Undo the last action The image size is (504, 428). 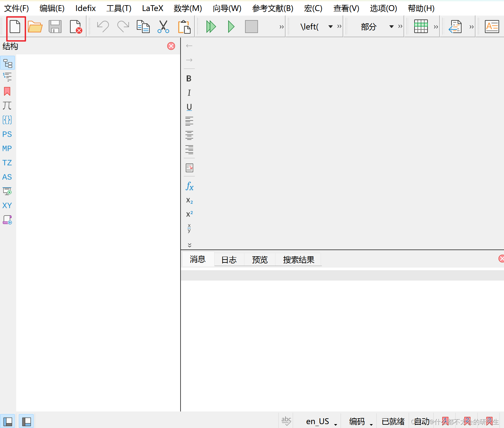(103, 27)
